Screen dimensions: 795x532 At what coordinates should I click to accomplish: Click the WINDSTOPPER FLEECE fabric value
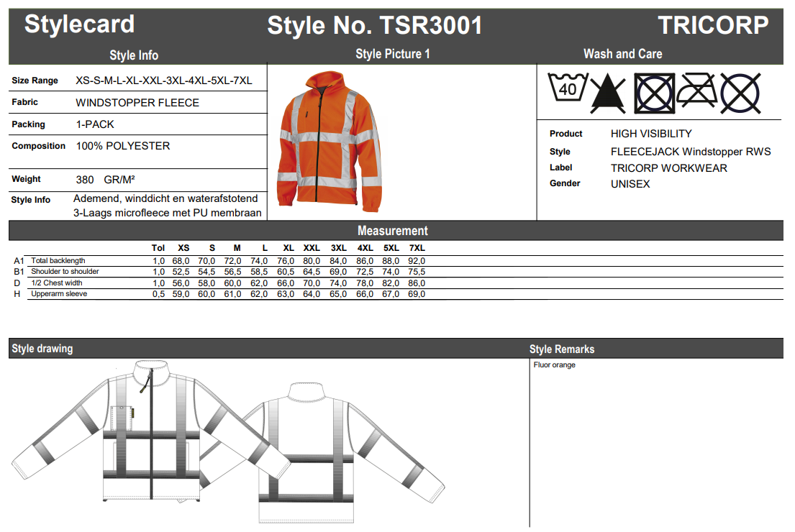[x=137, y=103]
